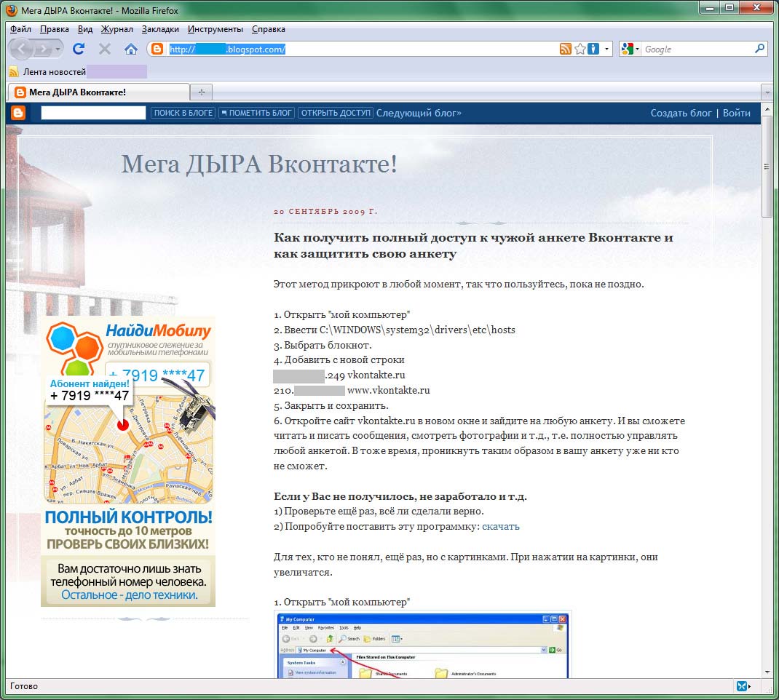Click the scrollbar up arrow

click(767, 108)
